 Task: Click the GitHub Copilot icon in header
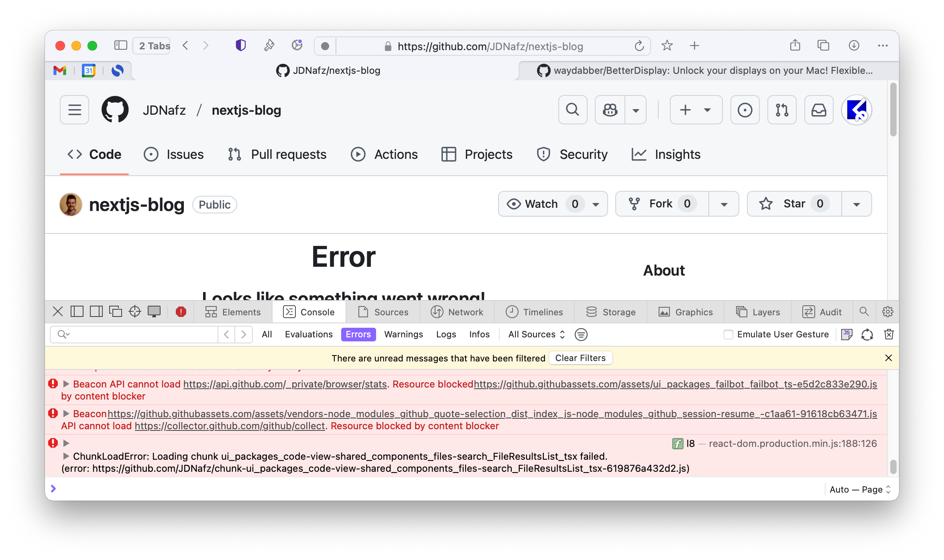tap(610, 110)
